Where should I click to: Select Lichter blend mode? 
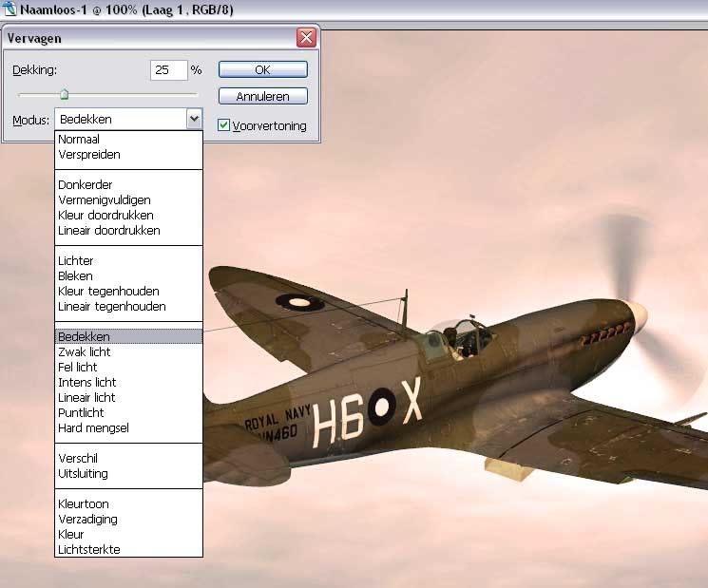click(128, 260)
